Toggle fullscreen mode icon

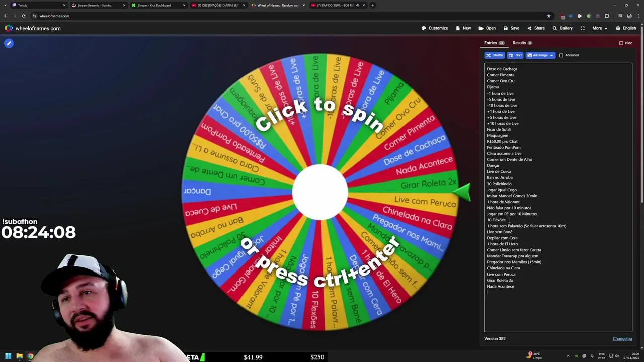coord(582,28)
